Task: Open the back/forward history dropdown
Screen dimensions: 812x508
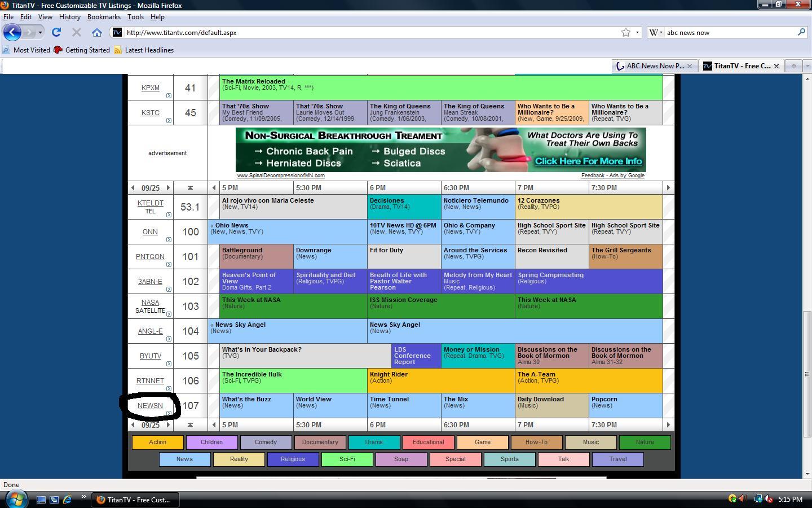Action: [40, 32]
